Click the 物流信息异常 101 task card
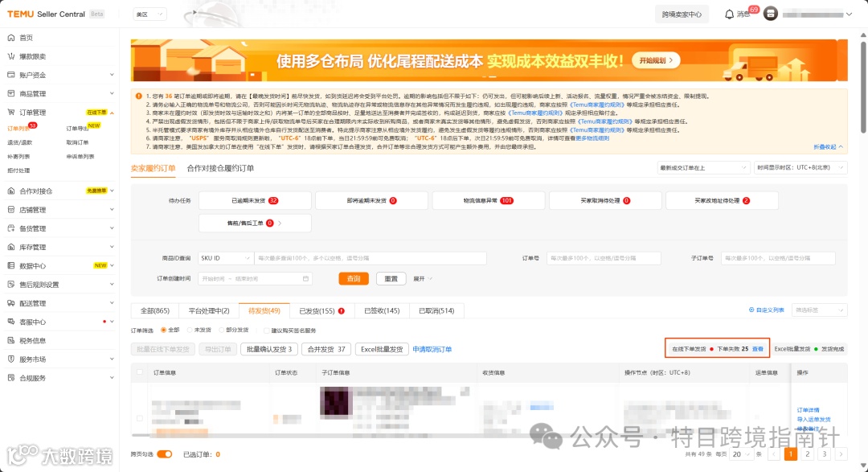The width and height of the screenshot is (868, 472). coord(489,200)
